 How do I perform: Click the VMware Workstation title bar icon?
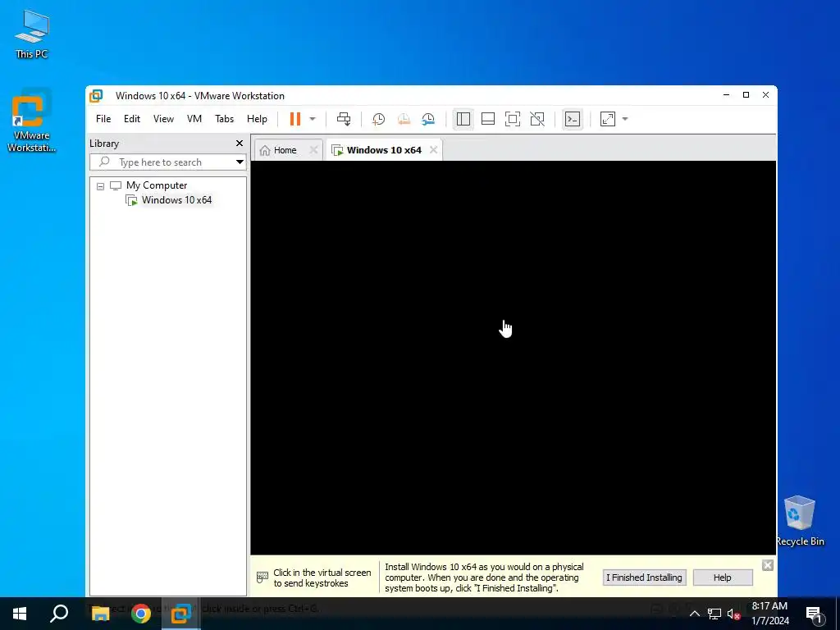pyautogui.click(x=97, y=96)
